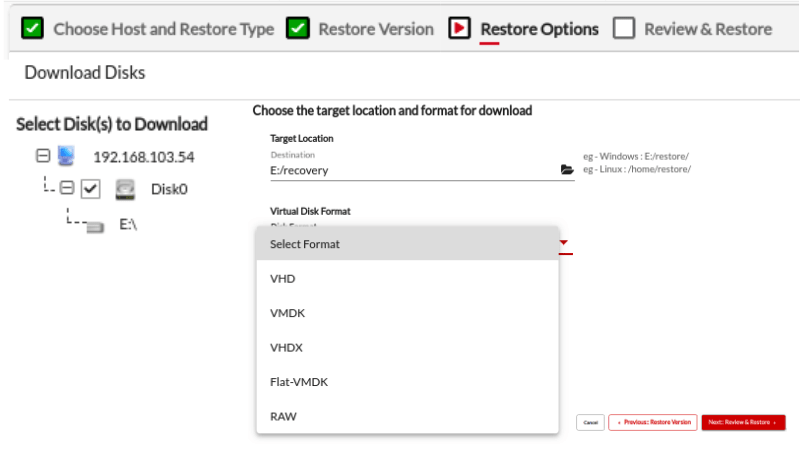
Task: Toggle the Disk0 checkbox
Action: click(90, 188)
